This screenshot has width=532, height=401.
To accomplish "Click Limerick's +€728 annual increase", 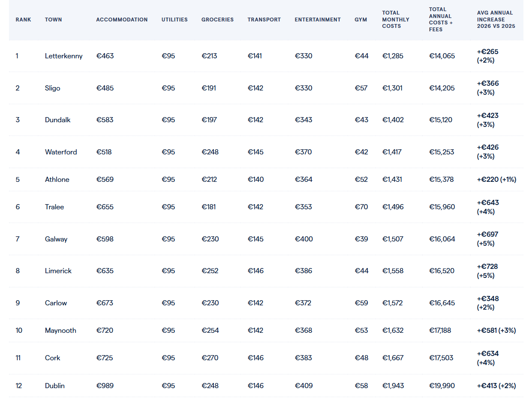I will [x=487, y=266].
